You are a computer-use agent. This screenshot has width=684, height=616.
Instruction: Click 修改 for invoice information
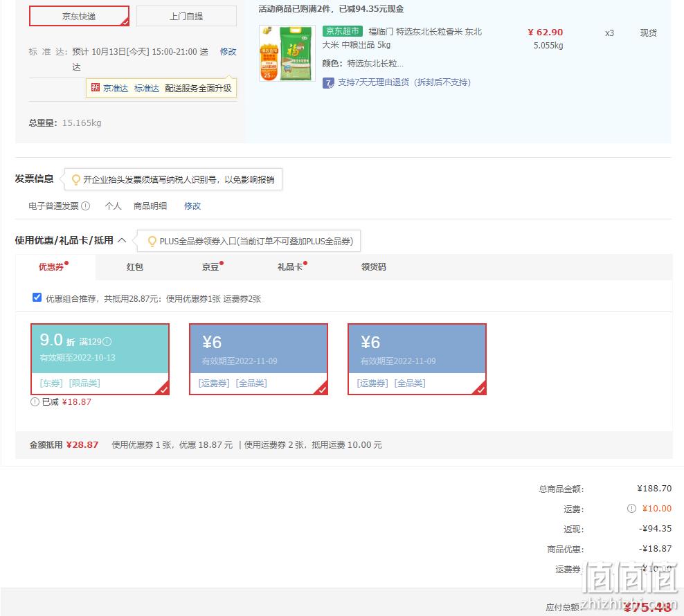pos(192,206)
